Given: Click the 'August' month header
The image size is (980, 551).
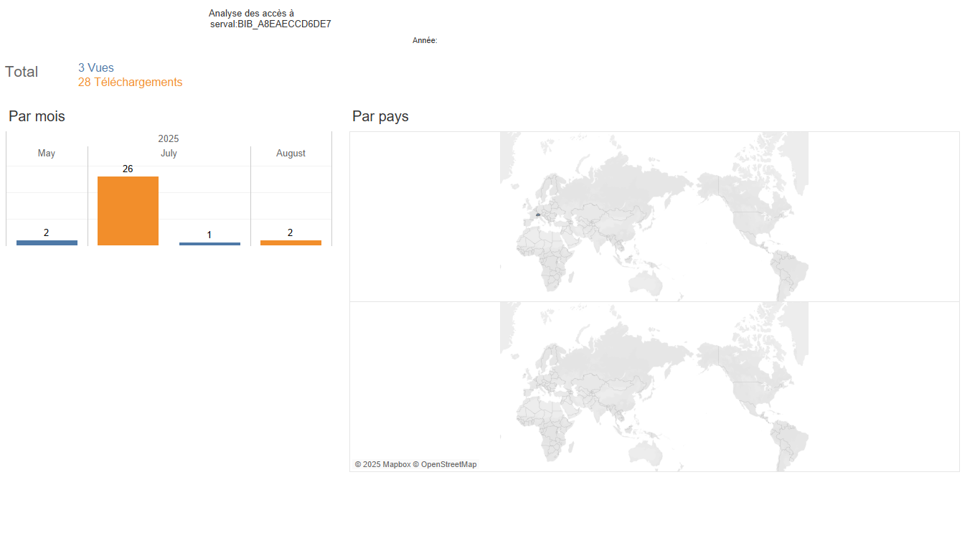Looking at the screenshot, I should 291,154.
